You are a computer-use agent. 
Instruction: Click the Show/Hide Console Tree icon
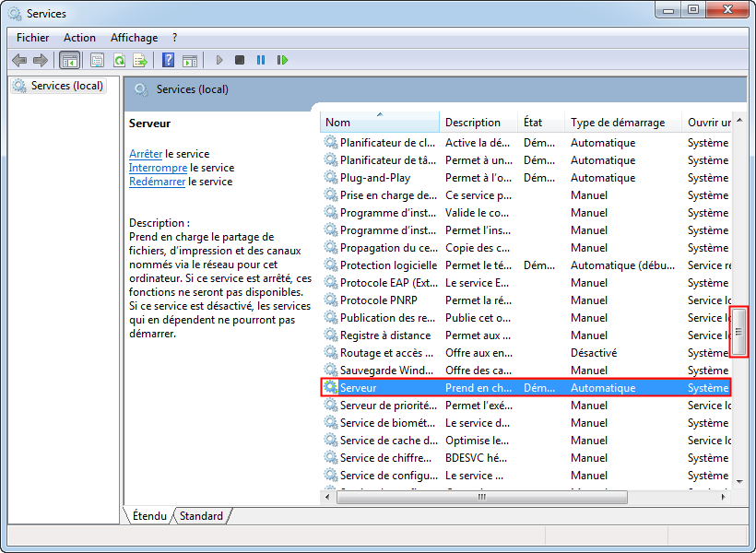(x=69, y=60)
